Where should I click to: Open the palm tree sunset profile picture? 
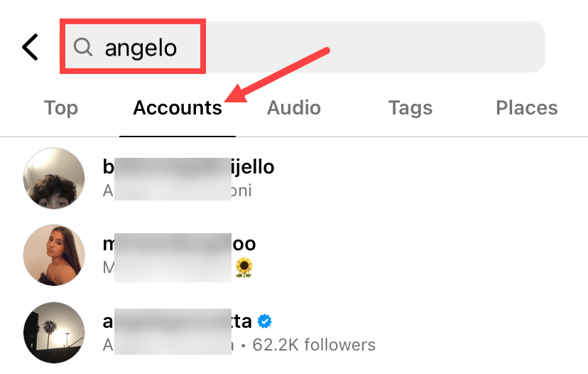coord(54,333)
